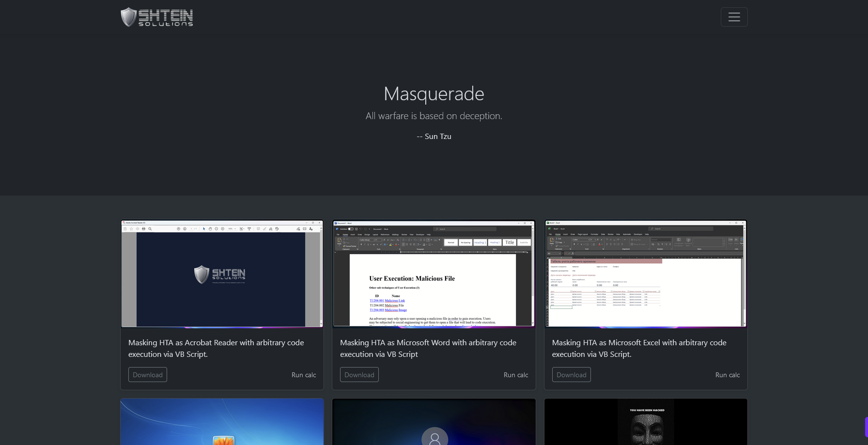Click 'Run calc' text on Excel card
Viewport: 868px width, 445px height.
(x=728, y=375)
